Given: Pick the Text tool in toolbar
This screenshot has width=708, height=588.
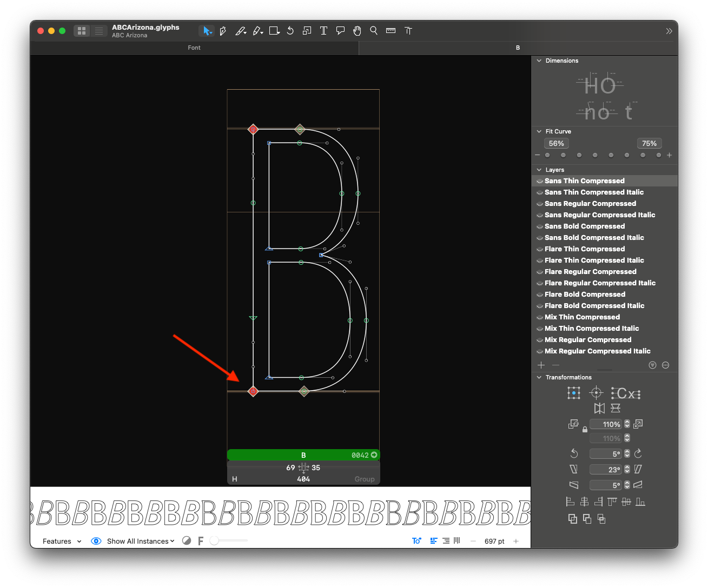Looking at the screenshot, I should click(323, 31).
